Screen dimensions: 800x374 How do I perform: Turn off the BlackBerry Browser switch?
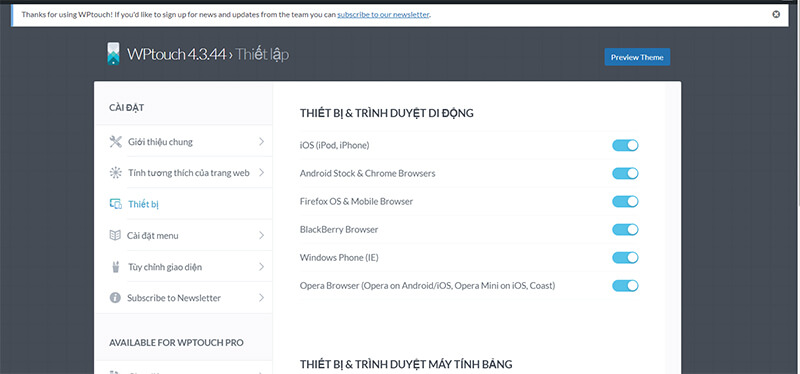tap(625, 230)
